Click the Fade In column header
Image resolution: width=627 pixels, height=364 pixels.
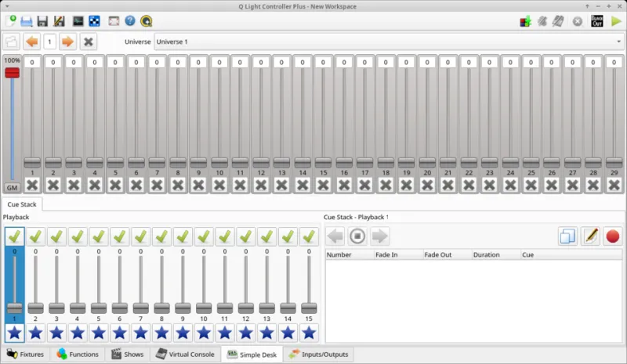[x=399, y=254]
